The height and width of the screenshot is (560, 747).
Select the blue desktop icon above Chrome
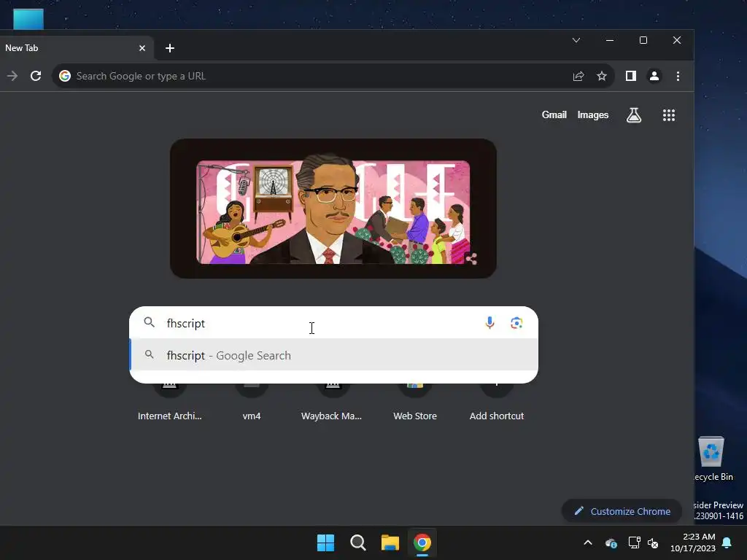point(28,19)
